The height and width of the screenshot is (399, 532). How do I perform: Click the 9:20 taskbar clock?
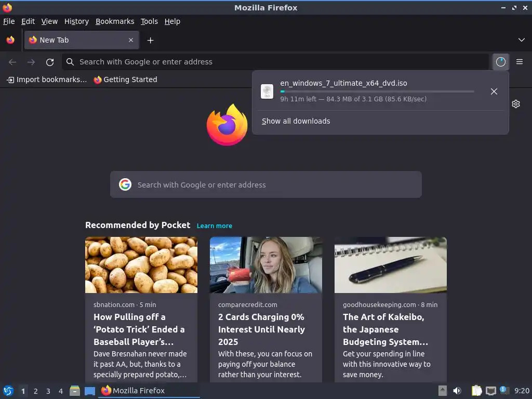tap(522, 391)
